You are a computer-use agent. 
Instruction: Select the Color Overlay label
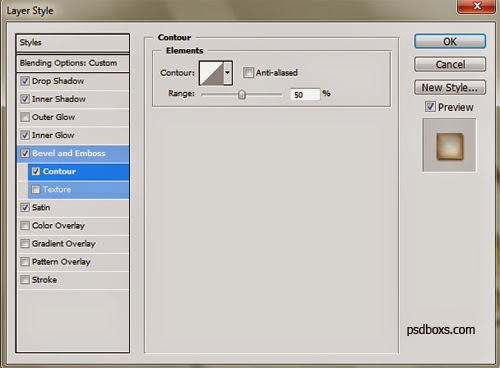point(58,225)
